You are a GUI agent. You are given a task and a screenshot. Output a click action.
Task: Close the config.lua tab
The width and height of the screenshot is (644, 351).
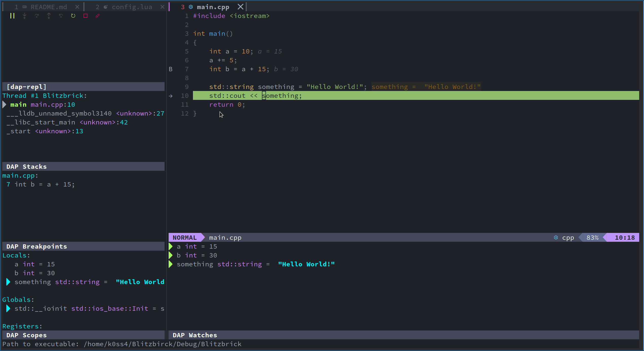[x=163, y=7]
